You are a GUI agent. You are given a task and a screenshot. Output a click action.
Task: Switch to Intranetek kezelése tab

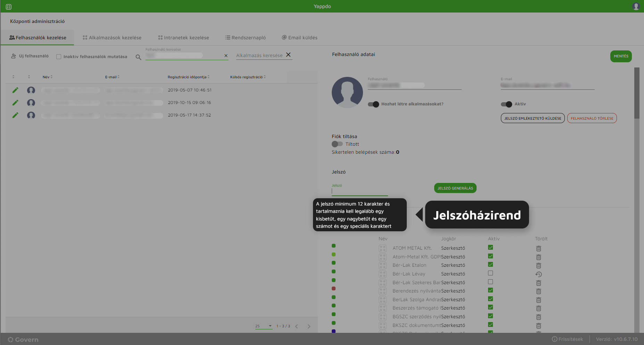point(183,38)
